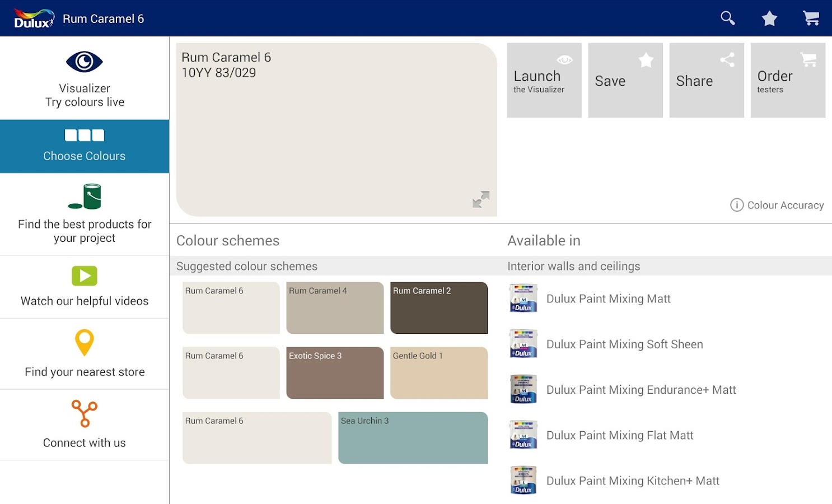Select the Sea Urchin 3 swatch
Image resolution: width=832 pixels, height=504 pixels.
[412, 438]
